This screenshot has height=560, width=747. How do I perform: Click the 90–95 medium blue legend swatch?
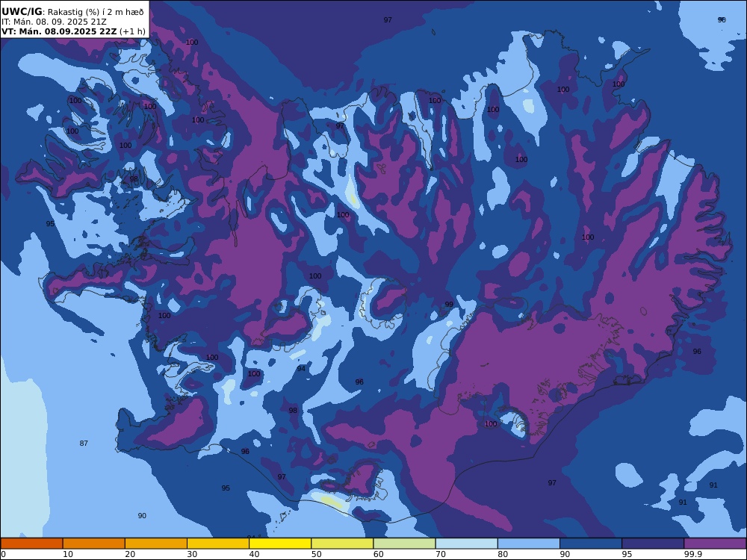[x=591, y=544]
